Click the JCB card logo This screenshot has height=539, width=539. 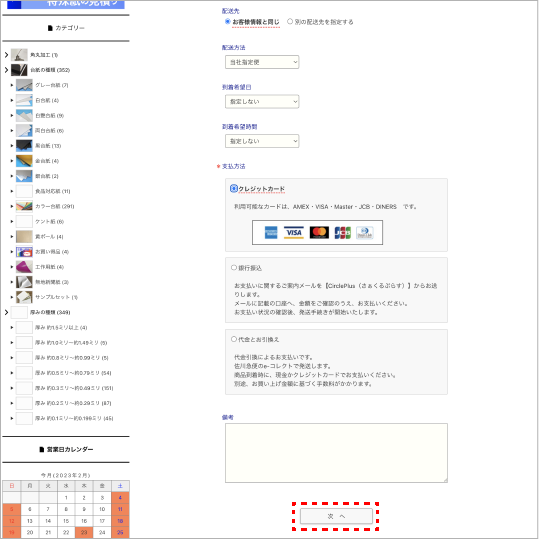tap(343, 233)
